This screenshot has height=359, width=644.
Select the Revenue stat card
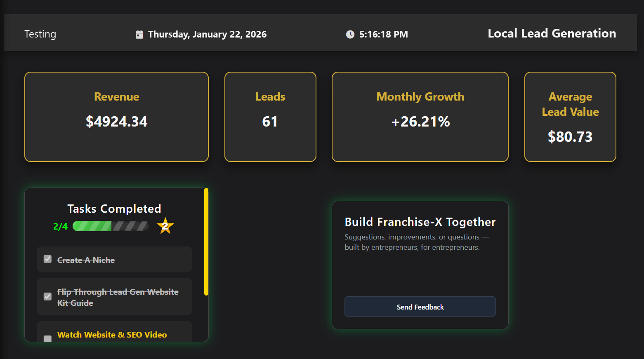[x=116, y=117]
